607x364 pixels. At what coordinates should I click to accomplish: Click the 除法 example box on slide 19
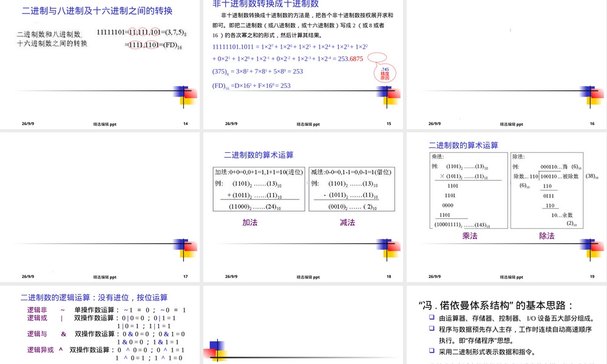[547, 190]
